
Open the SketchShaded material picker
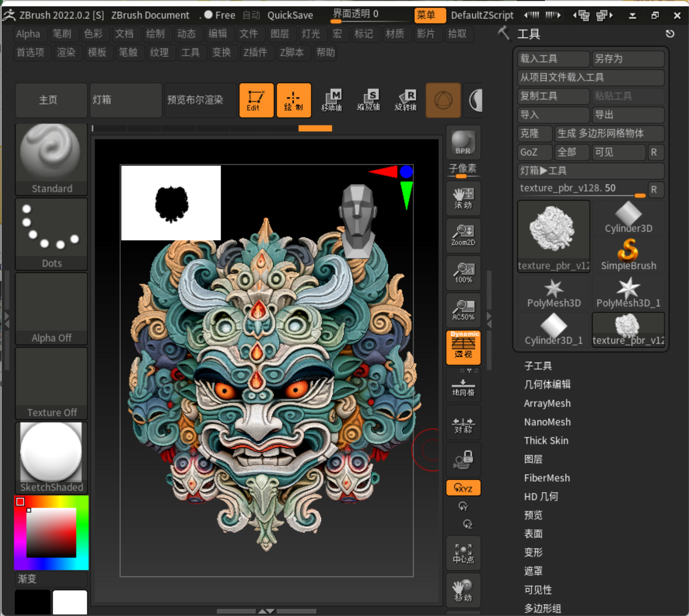(51, 458)
